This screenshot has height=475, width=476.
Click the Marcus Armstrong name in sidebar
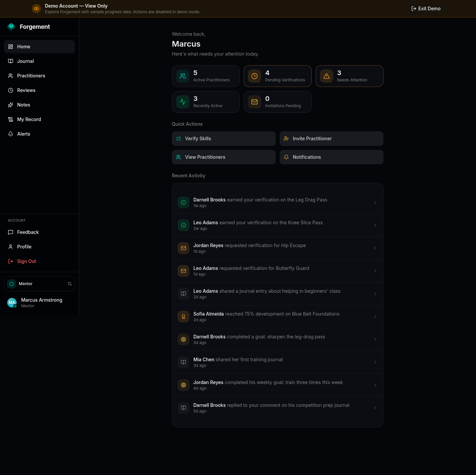[42, 300]
